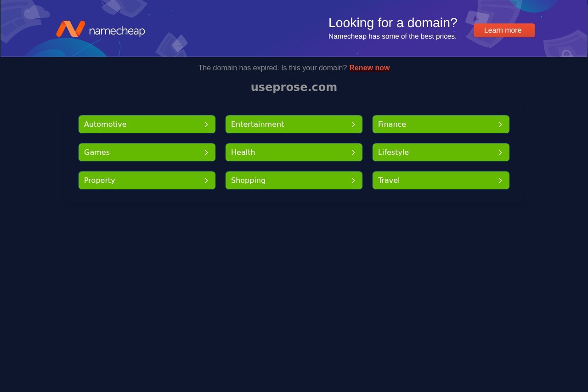Expand the Property category
The image size is (588, 392).
[147, 180]
